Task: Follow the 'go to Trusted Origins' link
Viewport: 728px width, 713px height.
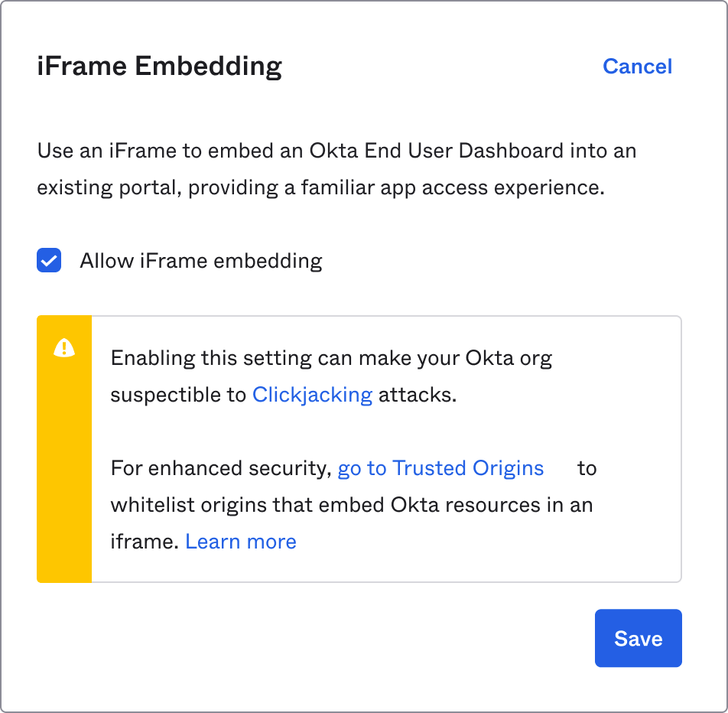Action: click(x=440, y=468)
